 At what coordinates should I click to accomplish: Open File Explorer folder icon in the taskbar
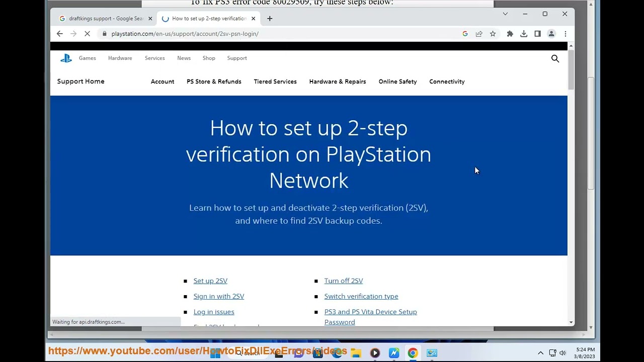pos(356,353)
